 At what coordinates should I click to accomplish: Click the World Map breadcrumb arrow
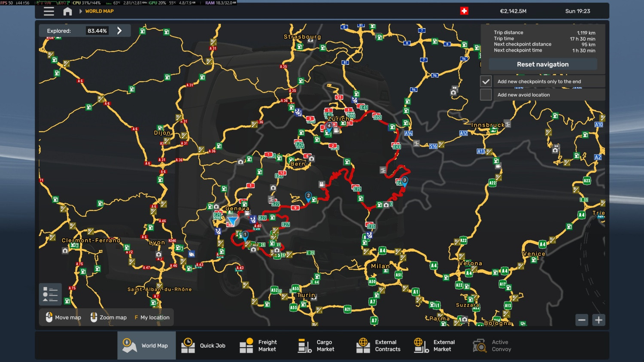(81, 11)
